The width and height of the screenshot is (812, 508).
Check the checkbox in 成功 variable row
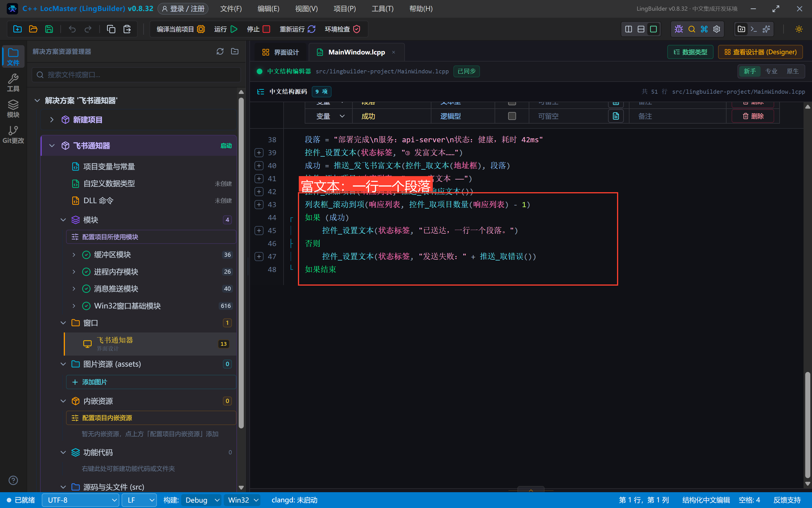(x=512, y=116)
